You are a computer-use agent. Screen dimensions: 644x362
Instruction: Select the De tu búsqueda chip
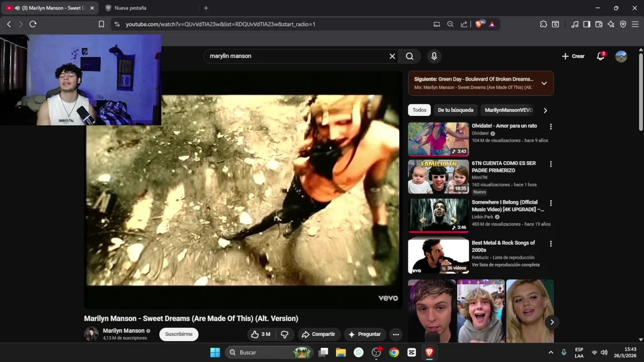(455, 110)
